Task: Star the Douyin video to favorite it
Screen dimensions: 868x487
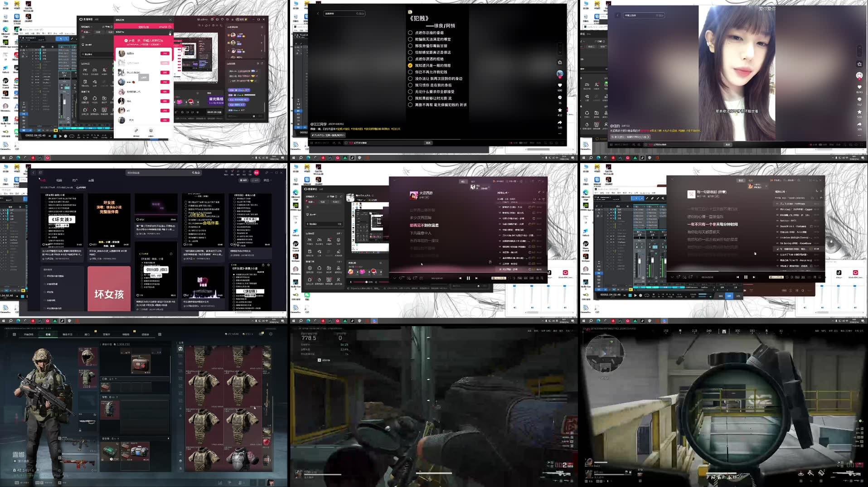Action: 560,110
